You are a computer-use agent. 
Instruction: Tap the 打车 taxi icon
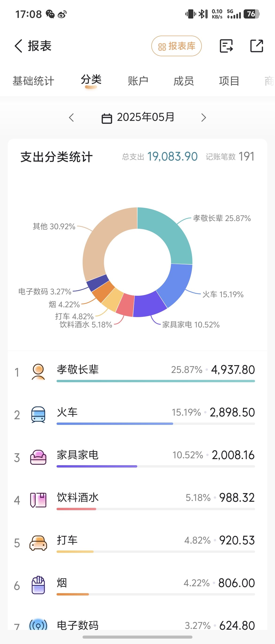[38, 543]
